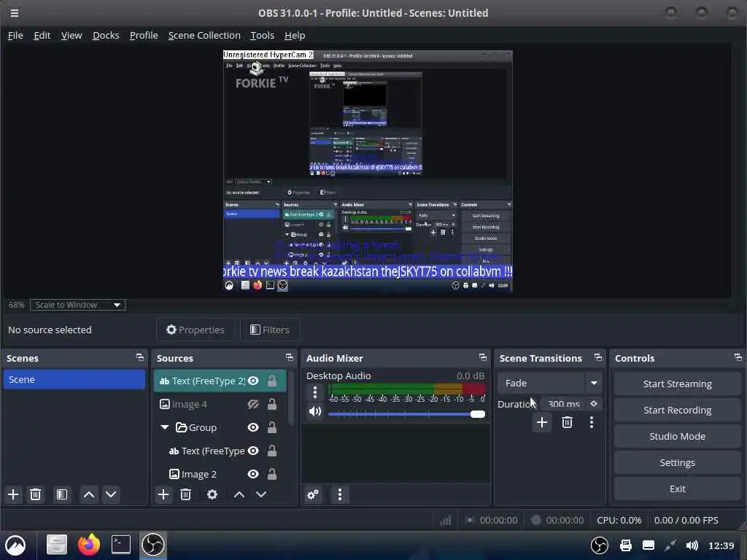
Task: Move scene down arrow in Scenes panel
Action: tap(111, 494)
